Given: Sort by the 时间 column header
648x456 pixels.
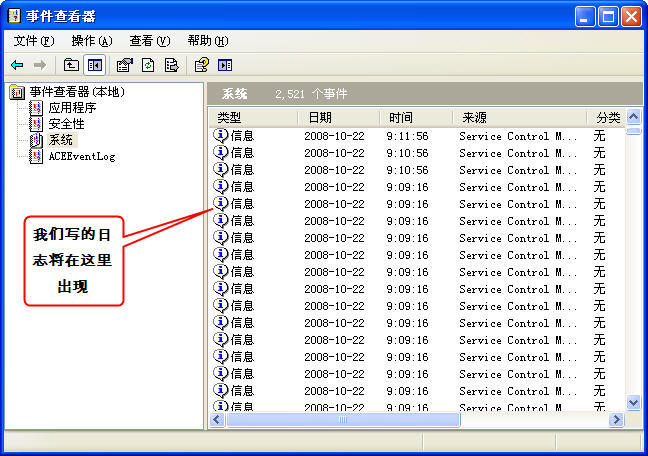Looking at the screenshot, I should pyautogui.click(x=416, y=118).
